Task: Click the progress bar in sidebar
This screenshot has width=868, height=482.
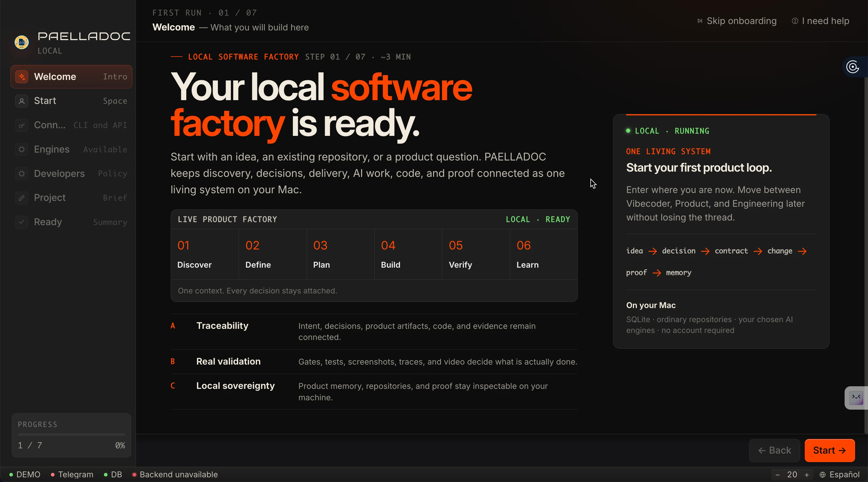Action: point(71,435)
